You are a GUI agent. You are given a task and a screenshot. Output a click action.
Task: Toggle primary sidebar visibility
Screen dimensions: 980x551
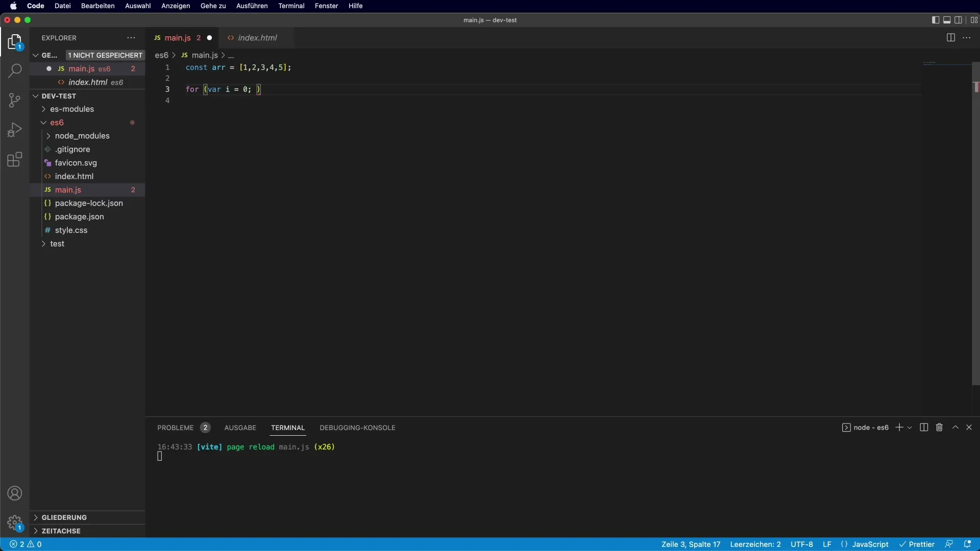935,20
